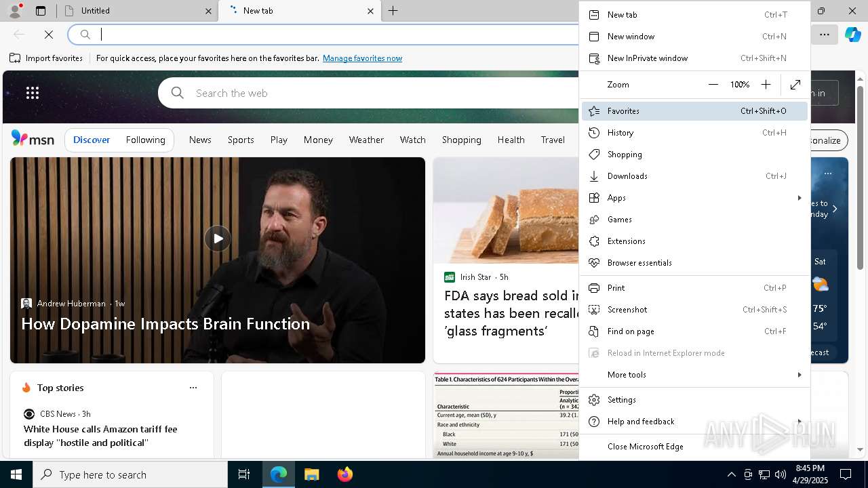Play the Dopamine video
Viewport: 868px width, 488px height.
click(x=218, y=239)
